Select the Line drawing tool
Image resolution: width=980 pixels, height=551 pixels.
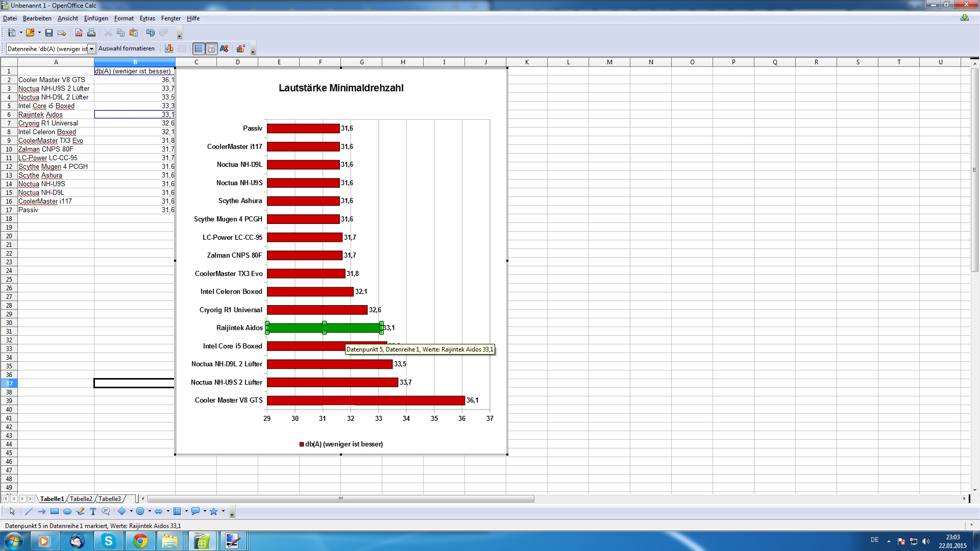pos(29,511)
